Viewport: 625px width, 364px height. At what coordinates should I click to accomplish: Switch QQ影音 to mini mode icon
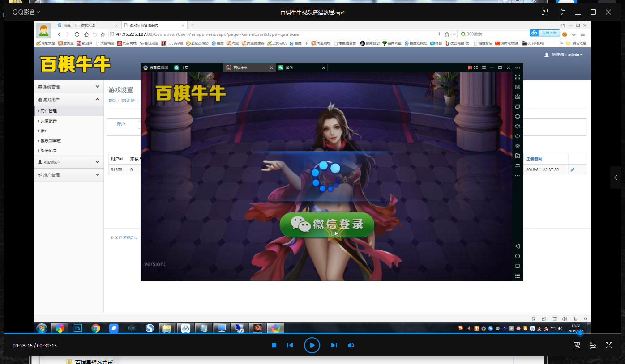click(545, 12)
